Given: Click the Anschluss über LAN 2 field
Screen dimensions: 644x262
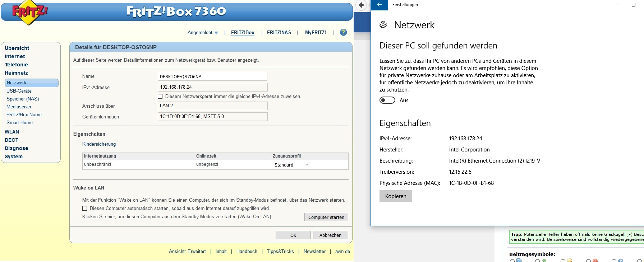Looking at the screenshot, I should tap(212, 106).
